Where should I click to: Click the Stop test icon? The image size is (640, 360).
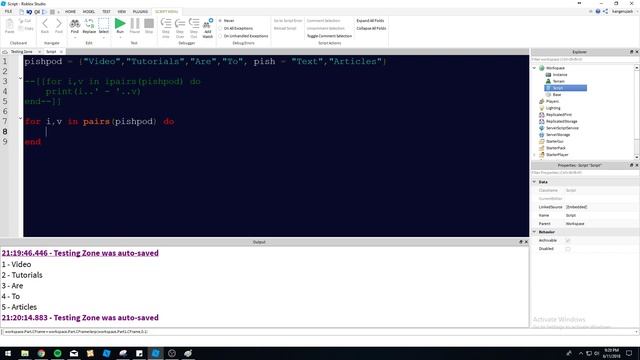(x=149, y=24)
